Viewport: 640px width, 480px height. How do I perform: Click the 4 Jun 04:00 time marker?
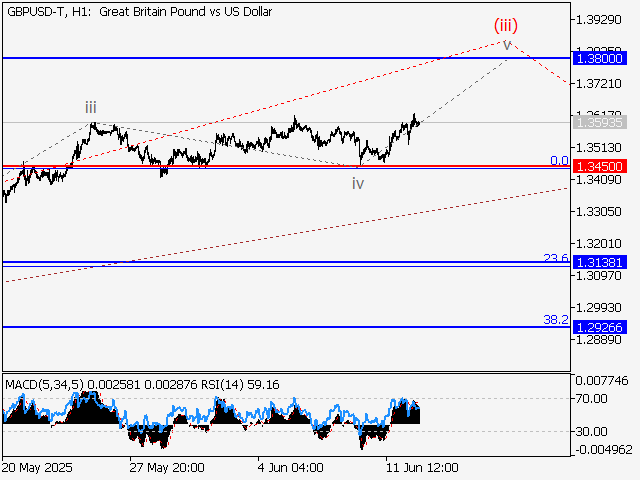[291, 468]
